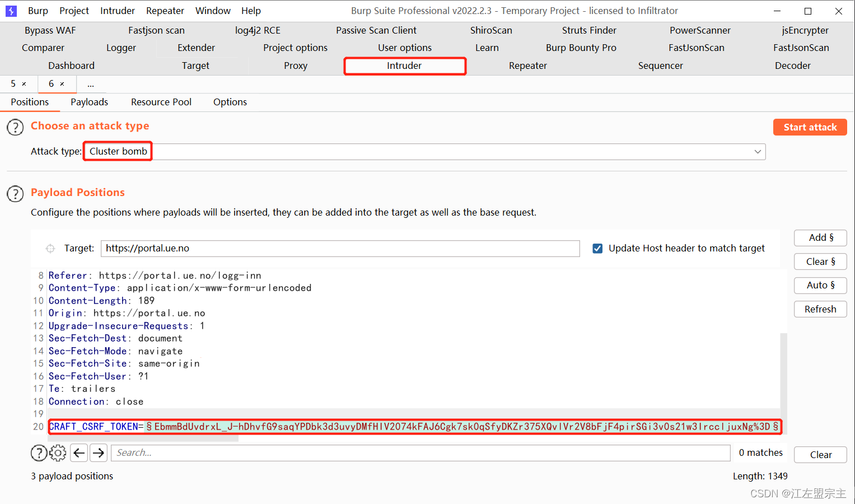Switch to Fastjson scan tab
The width and height of the screenshot is (855, 504).
coord(156,30)
